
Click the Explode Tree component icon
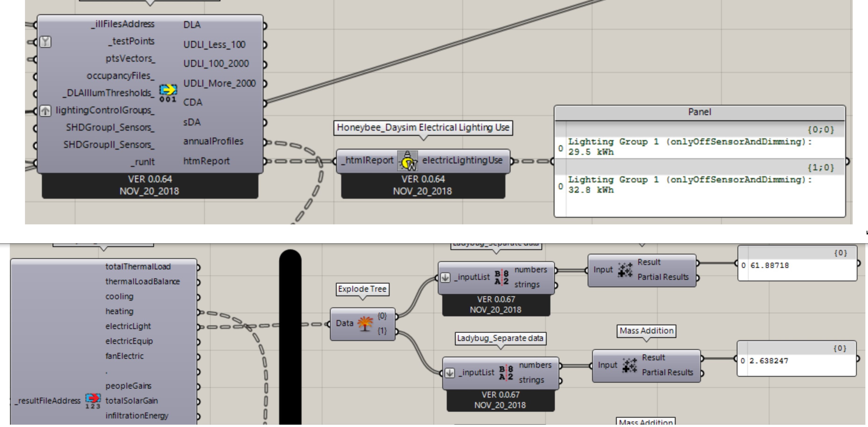(365, 324)
